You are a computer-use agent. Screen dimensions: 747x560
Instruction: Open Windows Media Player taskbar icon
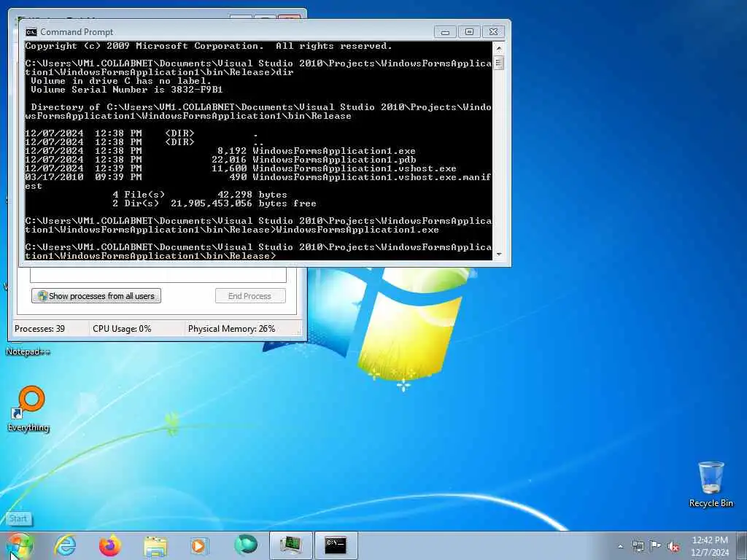pyautogui.click(x=199, y=545)
